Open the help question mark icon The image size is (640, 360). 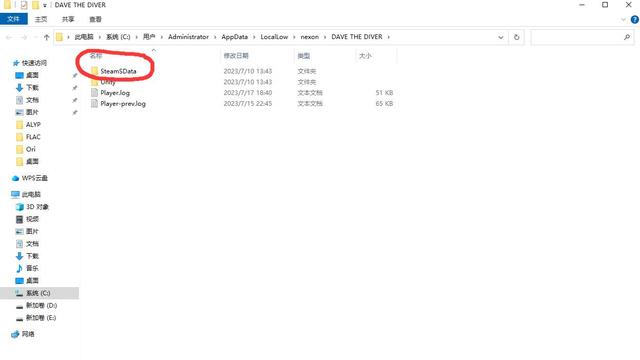(635, 19)
